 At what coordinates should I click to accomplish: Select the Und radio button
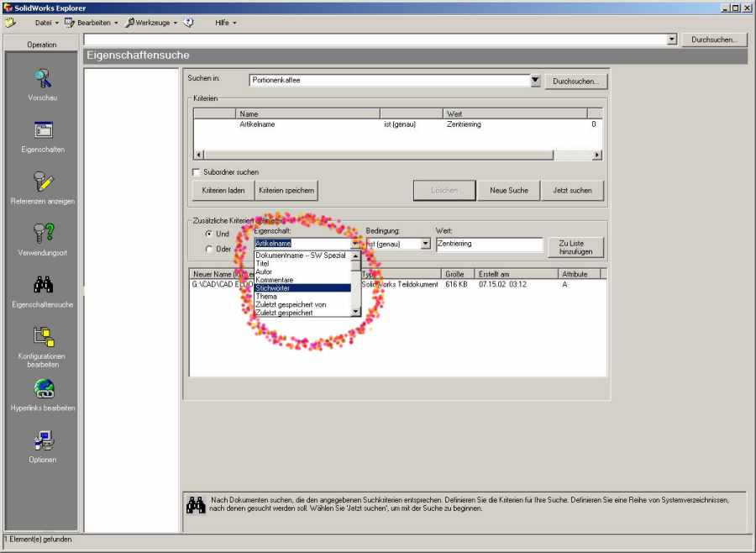tap(209, 234)
